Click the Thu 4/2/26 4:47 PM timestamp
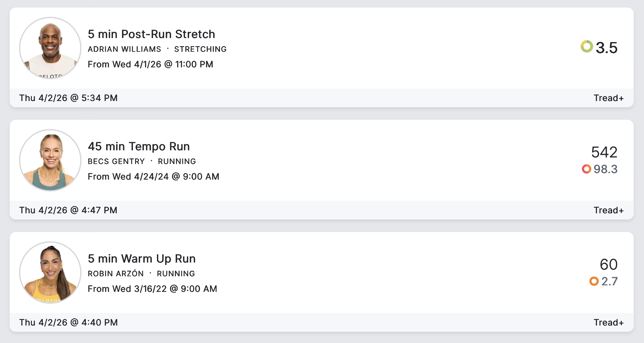This screenshot has width=644, height=343. (68, 210)
